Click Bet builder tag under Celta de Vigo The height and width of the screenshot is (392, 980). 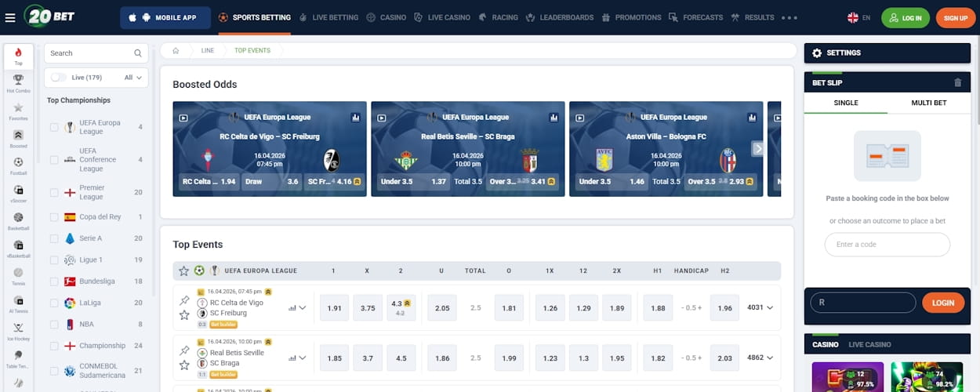tap(223, 324)
